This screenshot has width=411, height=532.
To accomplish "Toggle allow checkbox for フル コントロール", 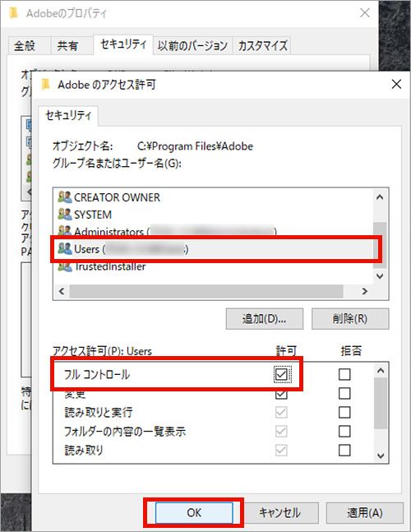I will [x=281, y=374].
